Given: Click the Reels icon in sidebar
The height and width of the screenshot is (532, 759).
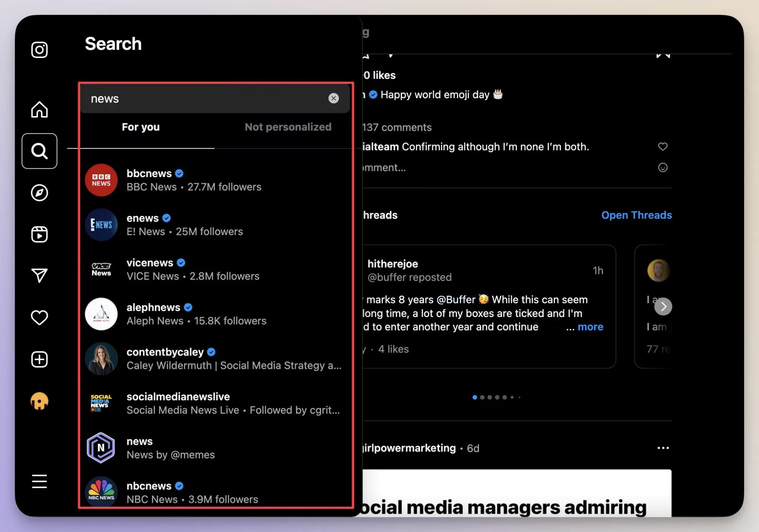Looking at the screenshot, I should click(x=39, y=234).
